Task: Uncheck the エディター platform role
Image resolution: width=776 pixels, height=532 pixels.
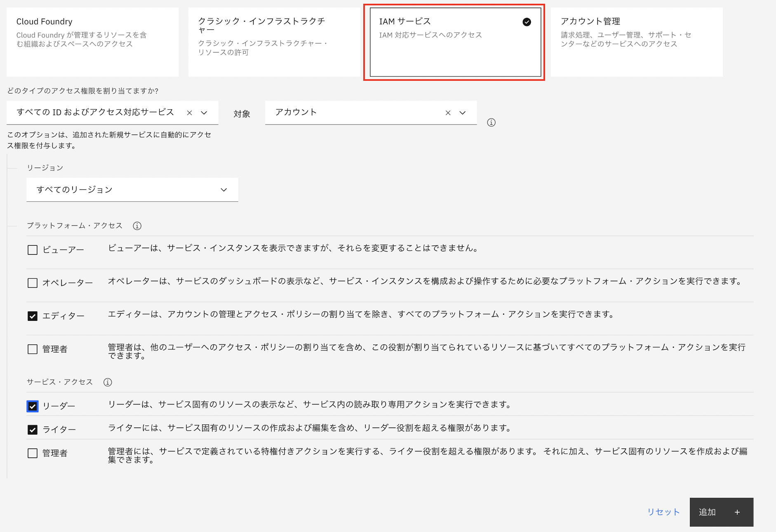Action: (33, 316)
